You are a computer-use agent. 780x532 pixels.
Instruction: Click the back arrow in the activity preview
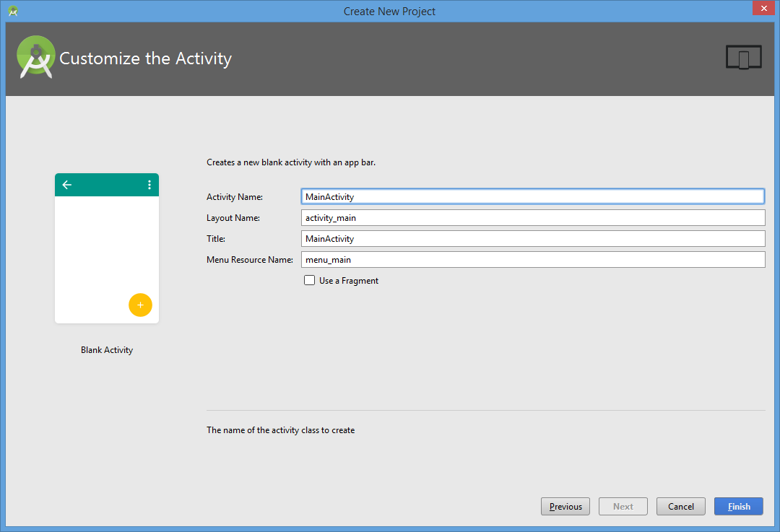tap(67, 185)
